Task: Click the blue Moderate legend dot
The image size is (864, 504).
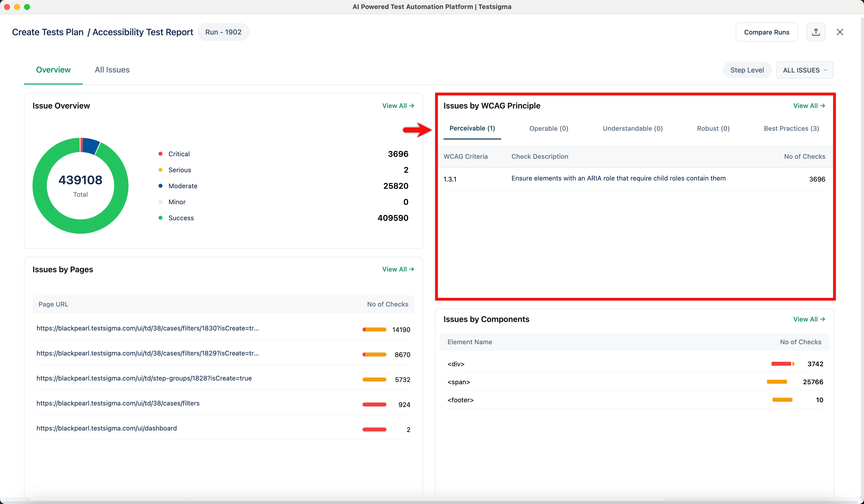Action: (x=160, y=186)
